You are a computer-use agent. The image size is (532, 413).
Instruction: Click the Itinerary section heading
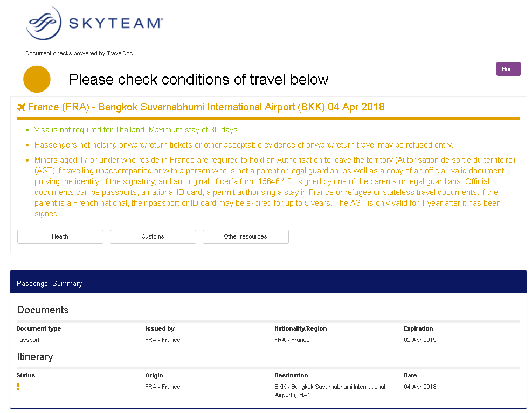[35, 357]
